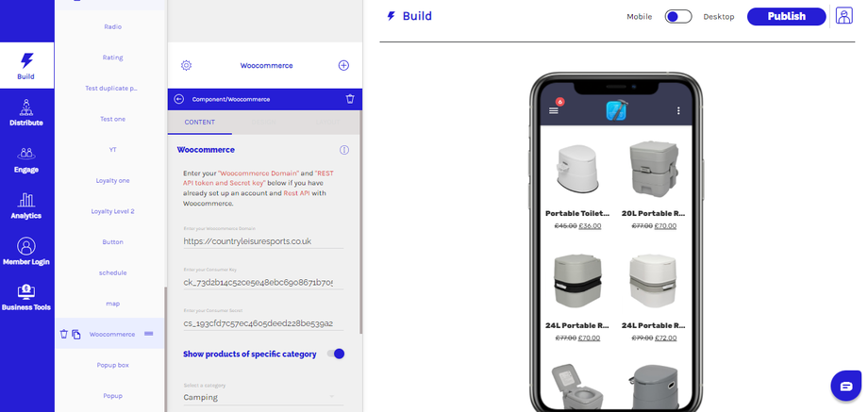Open Business Tools
Viewport: 868px width, 412px height.
pos(26,298)
